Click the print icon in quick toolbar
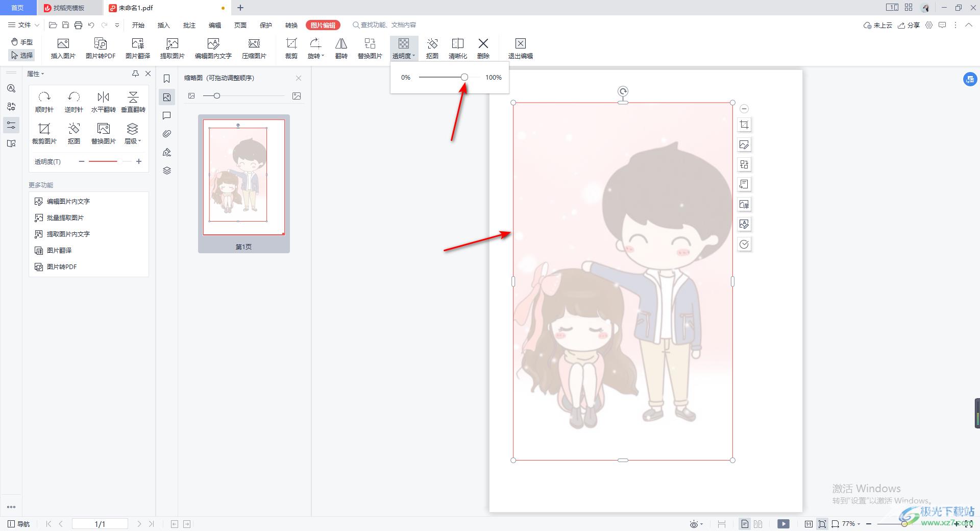 78,25
